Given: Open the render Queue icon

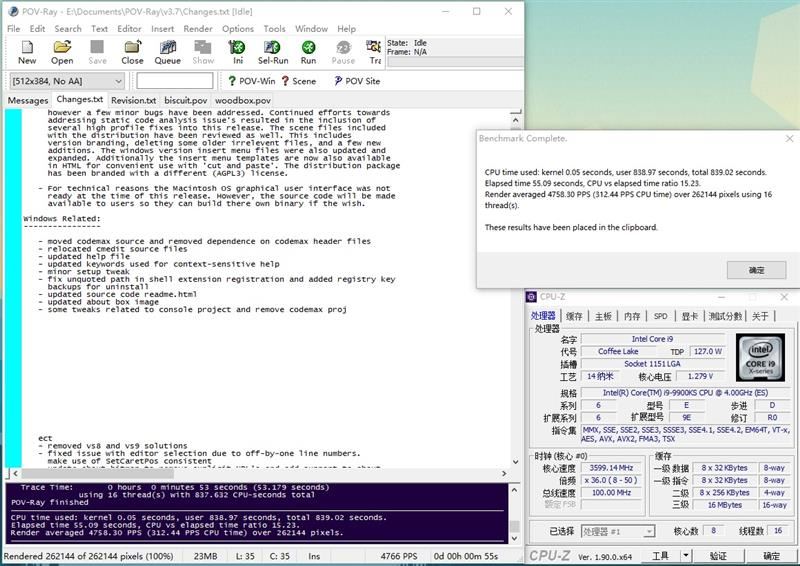Looking at the screenshot, I should click(x=167, y=53).
